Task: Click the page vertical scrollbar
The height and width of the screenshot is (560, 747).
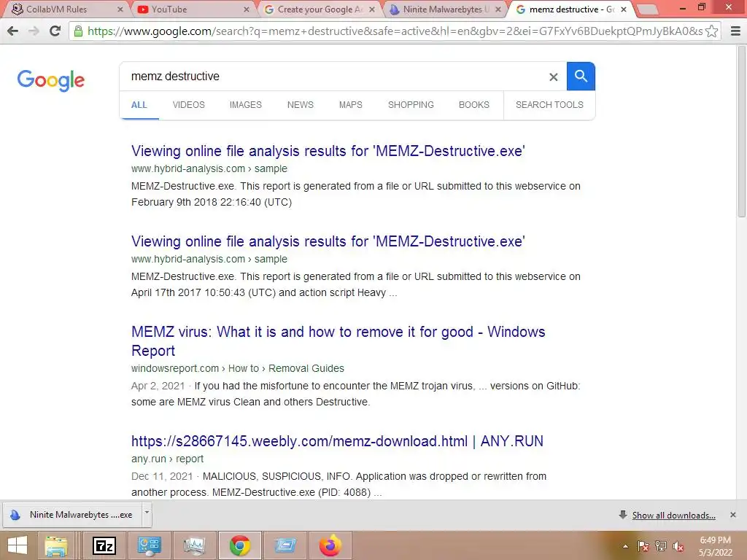Action: [x=742, y=131]
